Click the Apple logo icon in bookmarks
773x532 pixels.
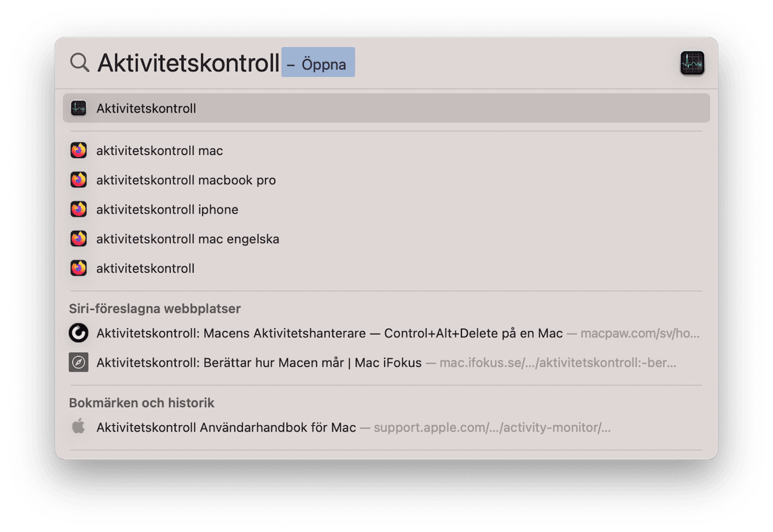[79, 427]
